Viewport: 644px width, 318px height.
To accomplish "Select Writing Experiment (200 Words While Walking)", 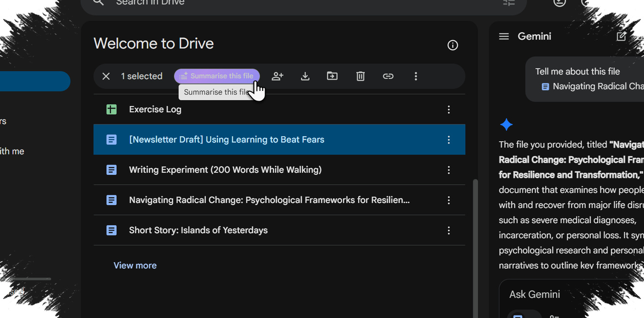I will pos(279,170).
